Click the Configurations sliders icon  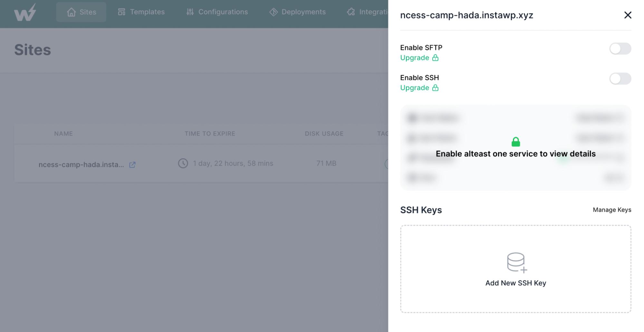click(190, 12)
